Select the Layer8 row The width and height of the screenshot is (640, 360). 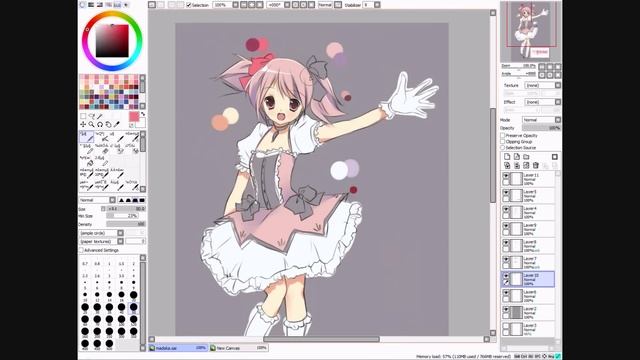point(528,246)
